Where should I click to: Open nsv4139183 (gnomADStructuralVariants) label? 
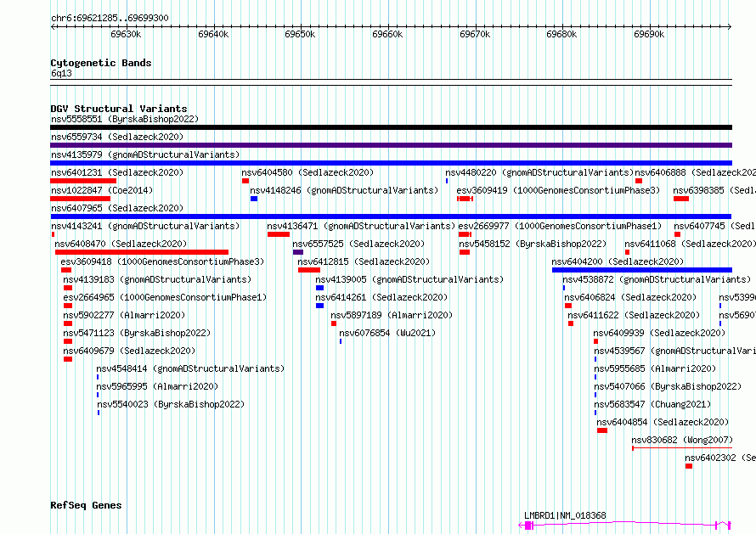157,279
